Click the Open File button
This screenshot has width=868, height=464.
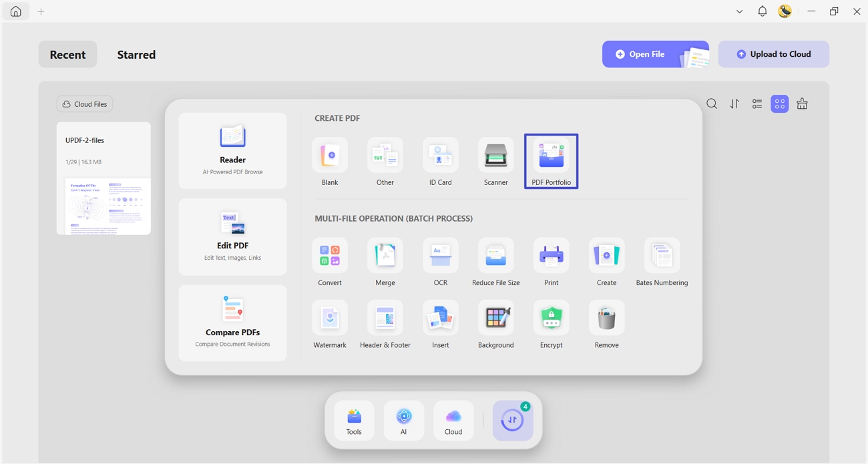[x=656, y=54]
